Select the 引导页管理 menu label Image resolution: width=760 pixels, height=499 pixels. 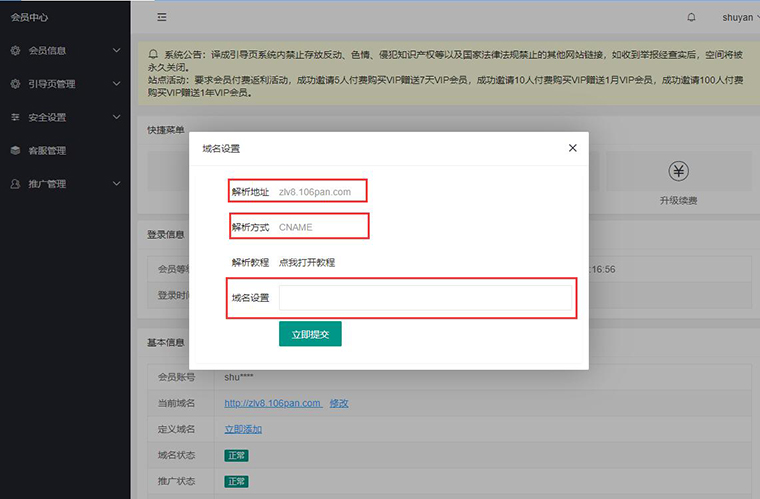[x=52, y=84]
